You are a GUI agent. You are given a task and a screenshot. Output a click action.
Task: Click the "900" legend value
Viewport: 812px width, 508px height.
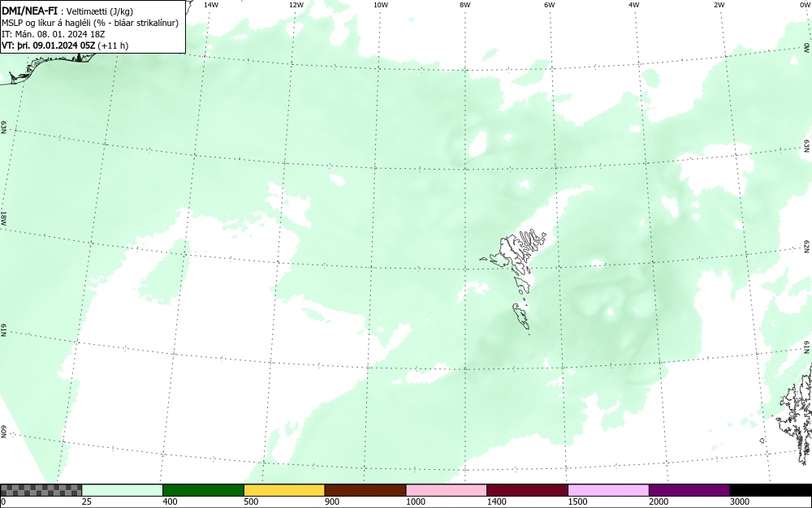pos(332,502)
